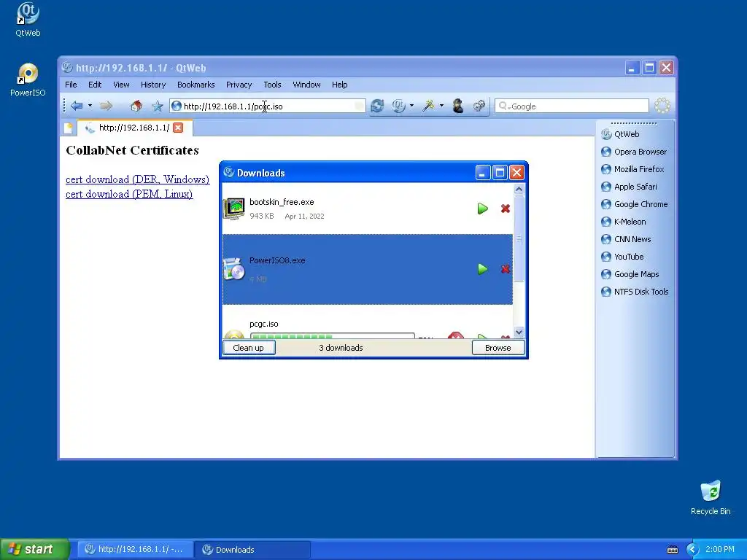Click the Downloads list scroll down arrow
747x560 pixels.
coord(519,332)
